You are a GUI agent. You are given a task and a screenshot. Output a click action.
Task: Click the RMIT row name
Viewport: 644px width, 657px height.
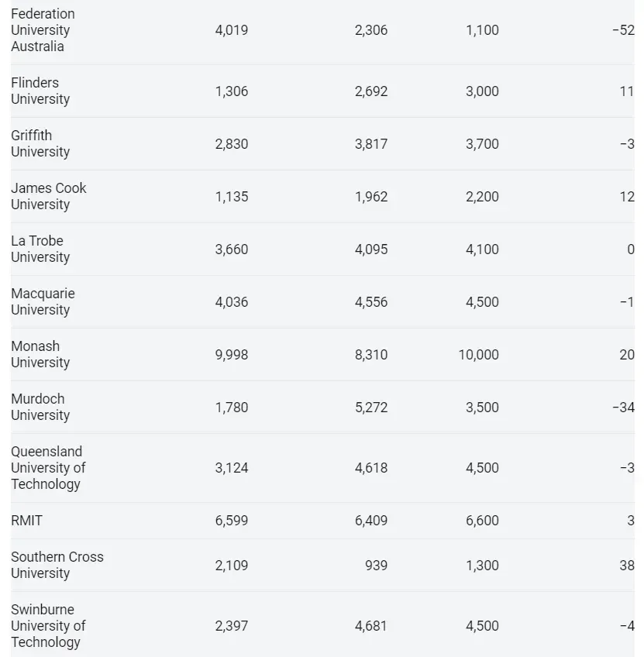pos(26,521)
